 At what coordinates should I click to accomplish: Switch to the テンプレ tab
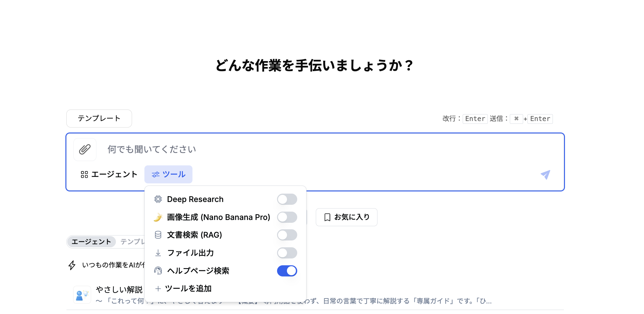click(x=132, y=242)
